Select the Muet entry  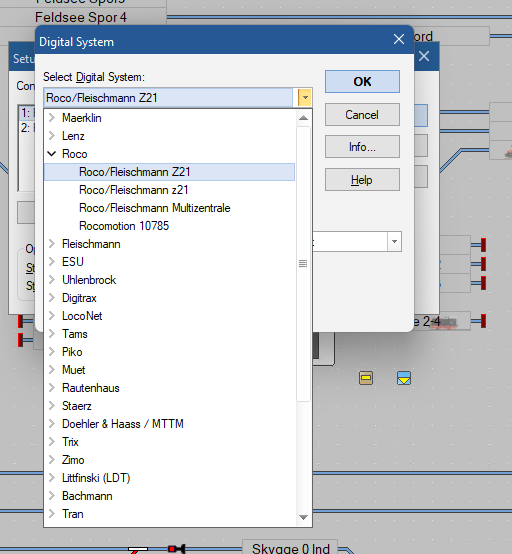73,370
